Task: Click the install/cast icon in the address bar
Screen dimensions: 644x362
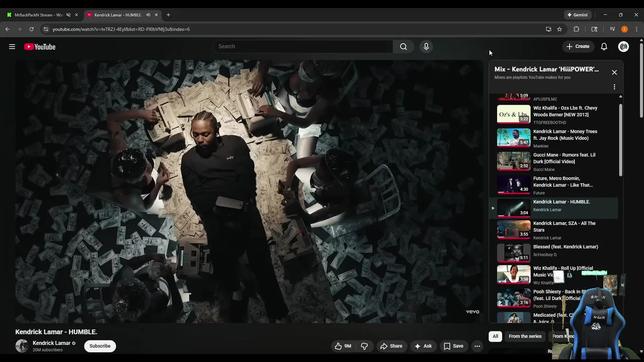Action: (x=548, y=29)
